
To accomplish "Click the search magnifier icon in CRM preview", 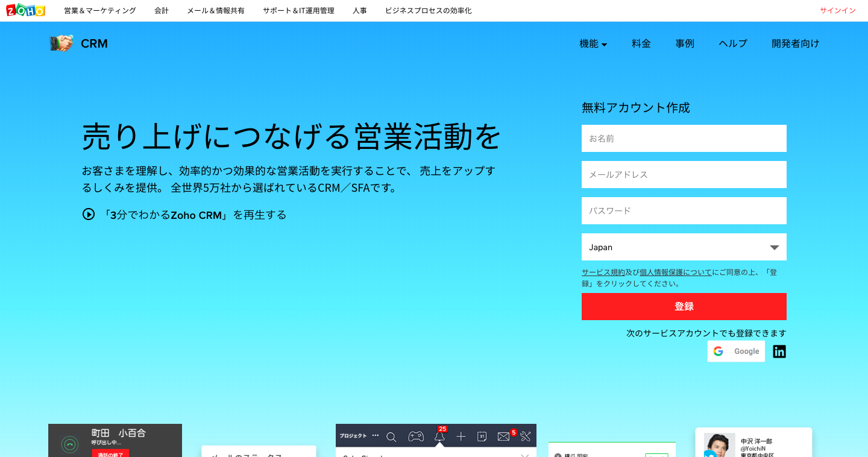I will pyautogui.click(x=391, y=437).
